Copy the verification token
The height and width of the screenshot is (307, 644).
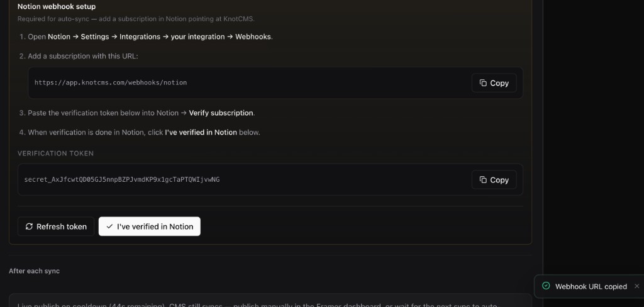(x=494, y=180)
